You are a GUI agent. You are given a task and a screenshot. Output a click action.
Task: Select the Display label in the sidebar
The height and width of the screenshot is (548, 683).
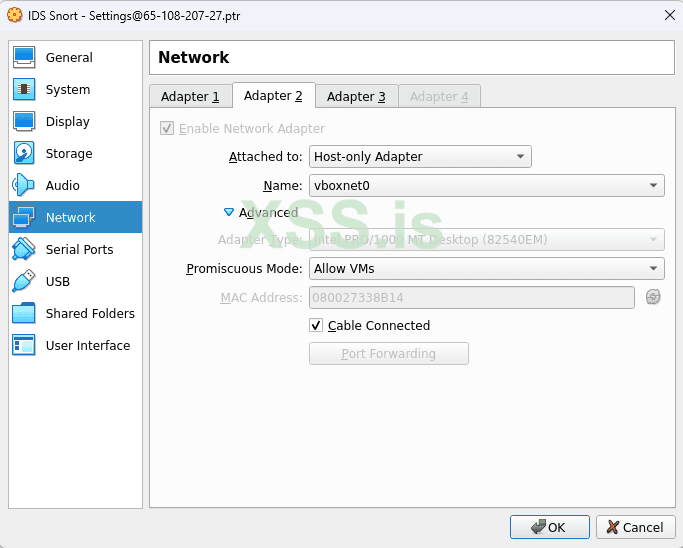pos(68,122)
